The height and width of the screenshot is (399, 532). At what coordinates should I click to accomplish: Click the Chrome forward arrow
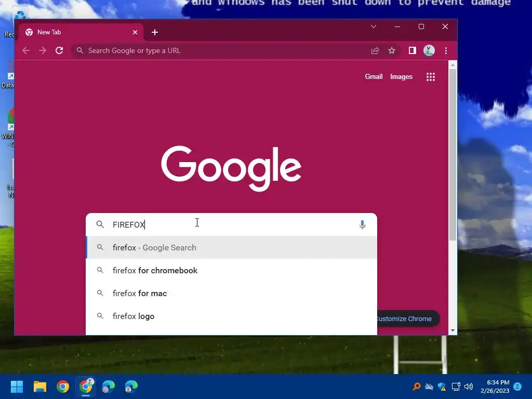43,50
